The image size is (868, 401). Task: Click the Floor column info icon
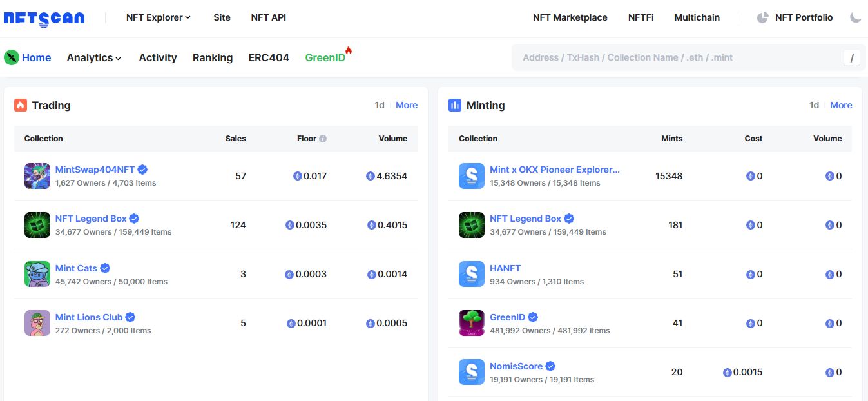(x=323, y=139)
